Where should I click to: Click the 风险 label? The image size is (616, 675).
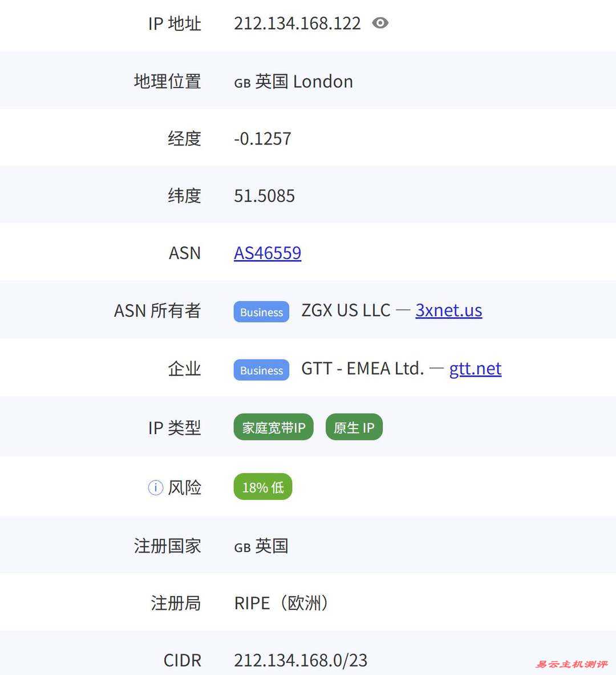[x=184, y=487]
